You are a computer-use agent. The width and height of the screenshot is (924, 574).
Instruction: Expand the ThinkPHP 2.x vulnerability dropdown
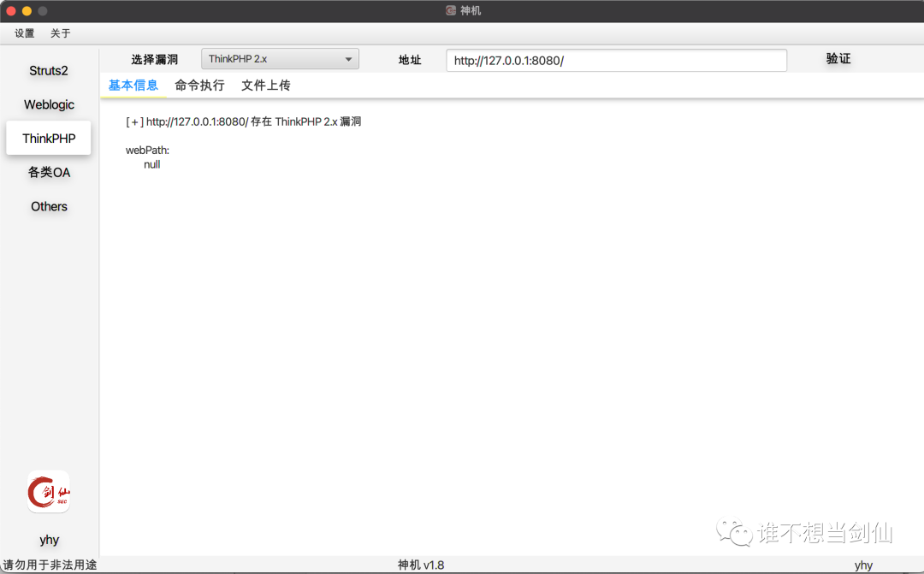coord(280,59)
